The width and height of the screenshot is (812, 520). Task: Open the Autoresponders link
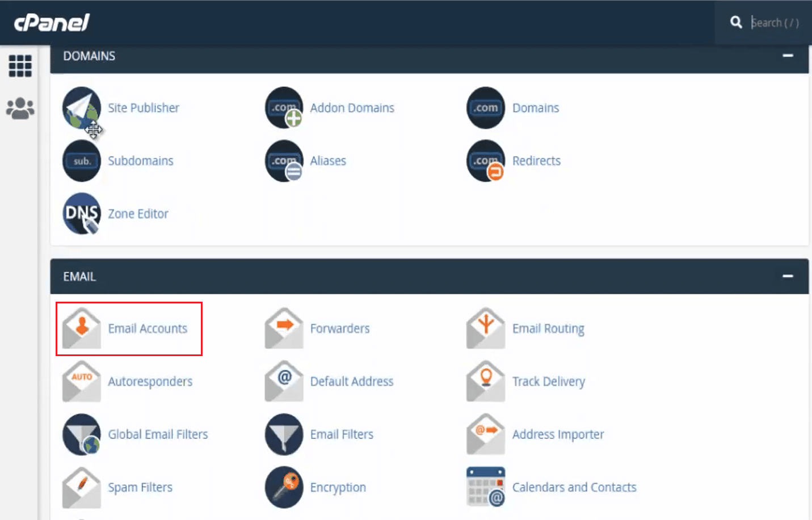click(x=150, y=382)
